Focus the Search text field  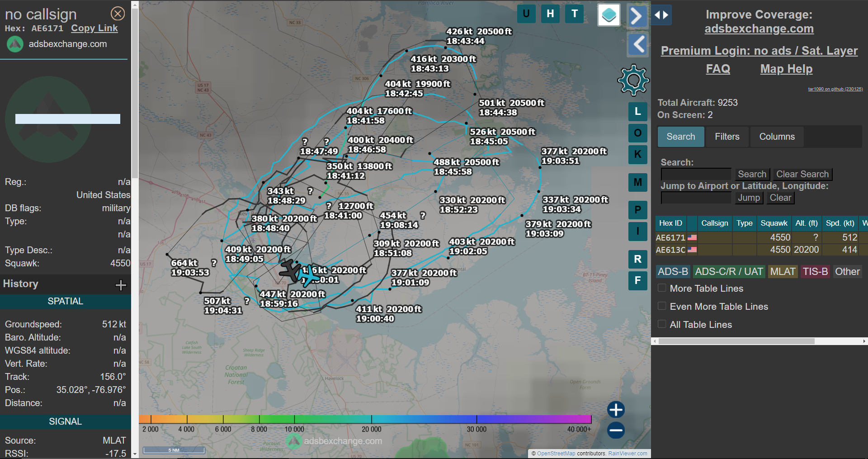(x=696, y=174)
